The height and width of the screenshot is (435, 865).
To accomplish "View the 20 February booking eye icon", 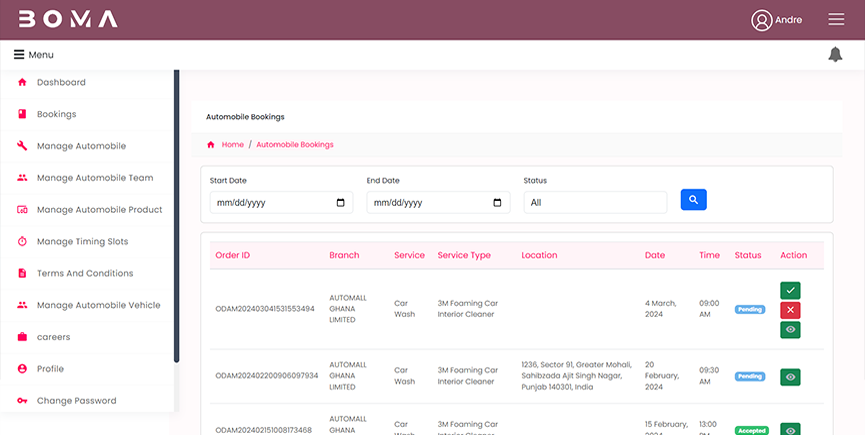I will [x=790, y=377].
